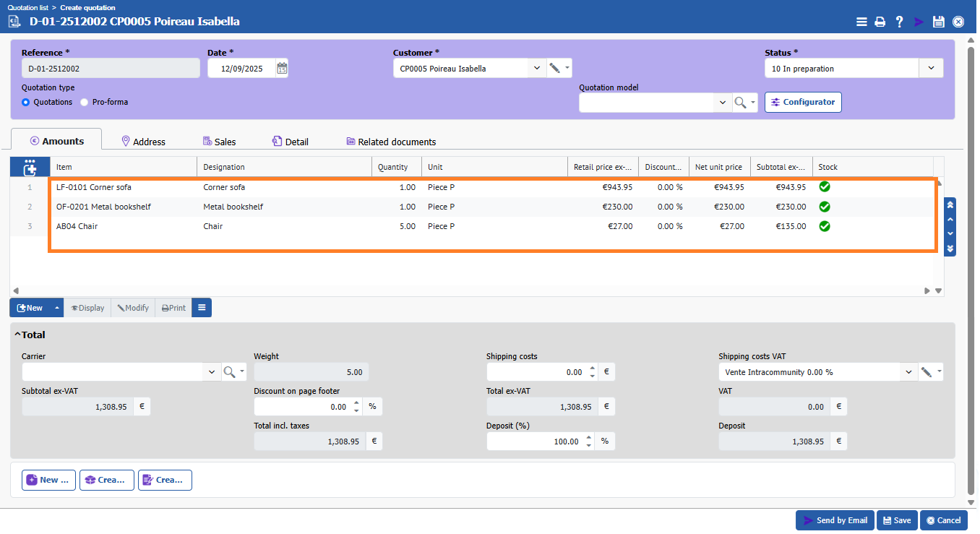Open the hamburger menu in header
This screenshot has width=980, height=534.
point(861,22)
